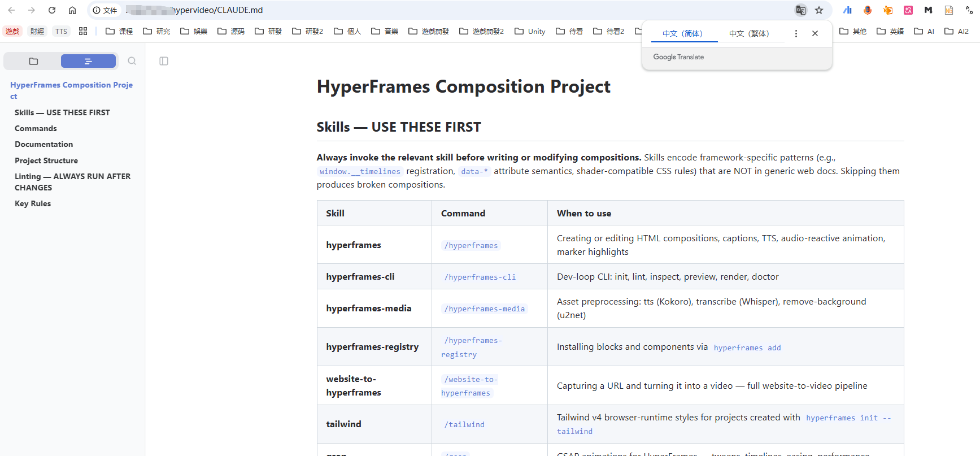This screenshot has width=980, height=456.
Task: Click the 'hyperframes add' inline code
Action: [x=747, y=348]
